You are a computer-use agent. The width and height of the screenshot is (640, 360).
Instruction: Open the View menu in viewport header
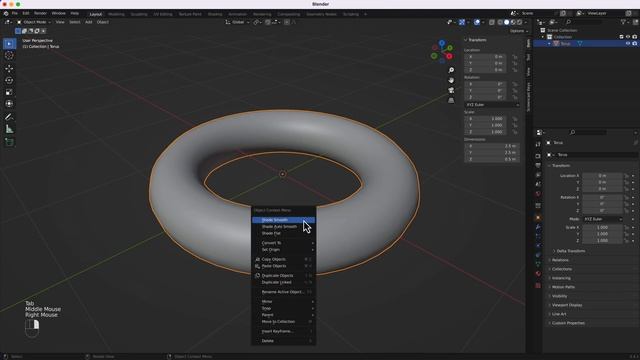[60, 22]
